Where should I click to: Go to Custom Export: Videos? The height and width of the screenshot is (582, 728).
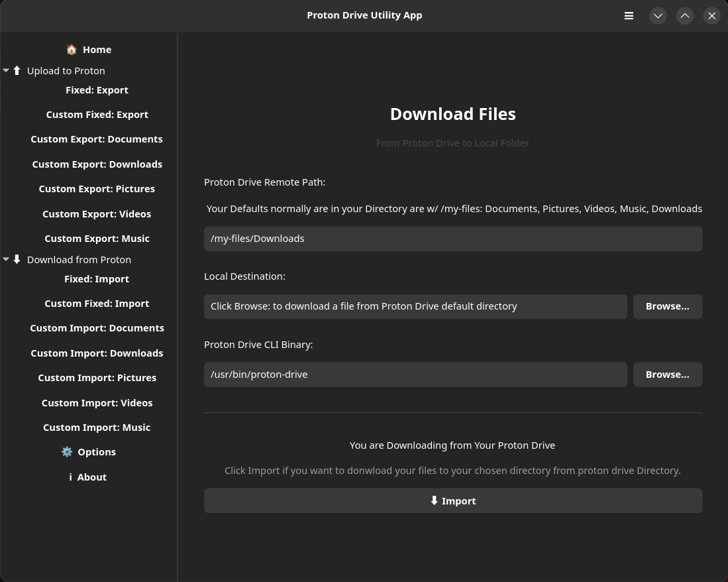click(x=97, y=214)
